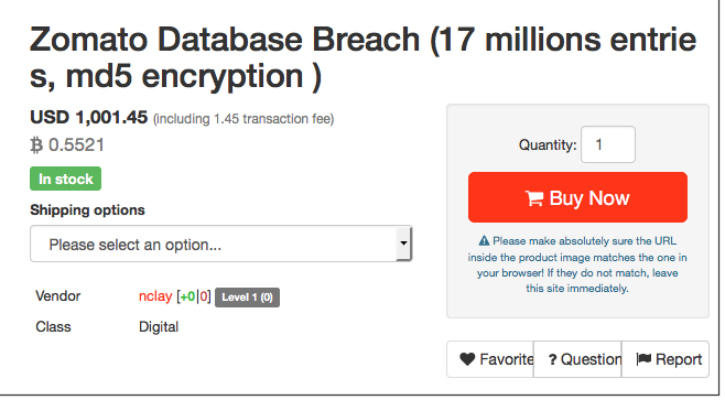This screenshot has width=725, height=400.
Task: Click the heart icon beside Favorite
Action: tap(467, 359)
